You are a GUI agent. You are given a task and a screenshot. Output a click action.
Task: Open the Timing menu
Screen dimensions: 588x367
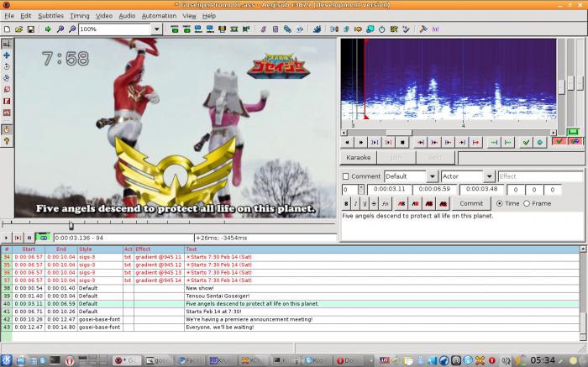(x=80, y=16)
